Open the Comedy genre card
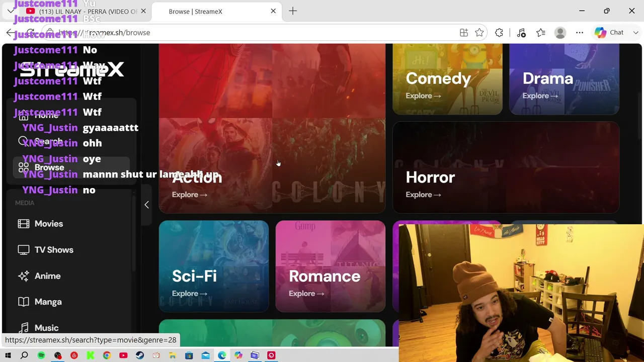The image size is (644, 362). point(447,79)
